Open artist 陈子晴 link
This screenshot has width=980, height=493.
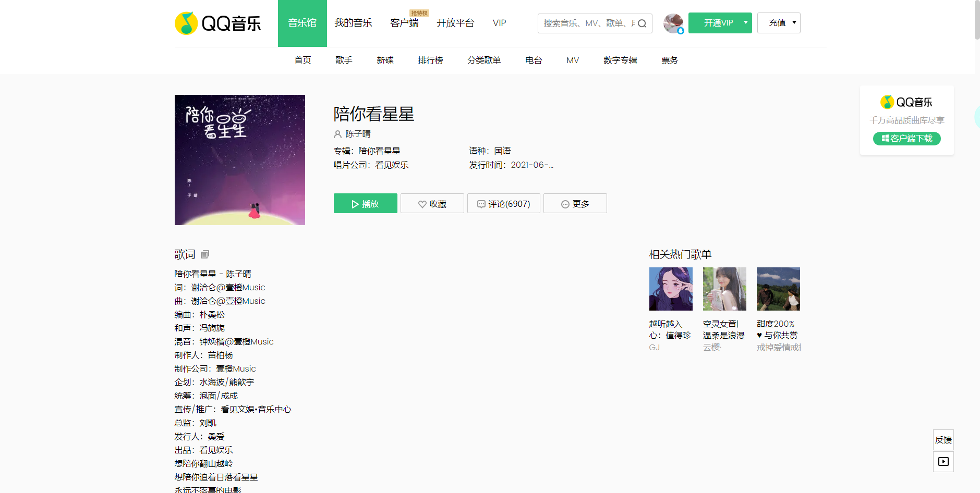358,134
